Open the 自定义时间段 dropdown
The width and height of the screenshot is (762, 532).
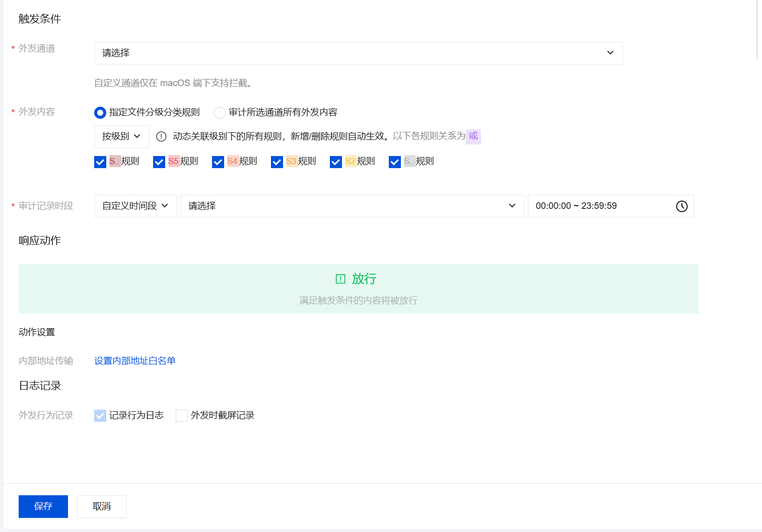coord(135,206)
